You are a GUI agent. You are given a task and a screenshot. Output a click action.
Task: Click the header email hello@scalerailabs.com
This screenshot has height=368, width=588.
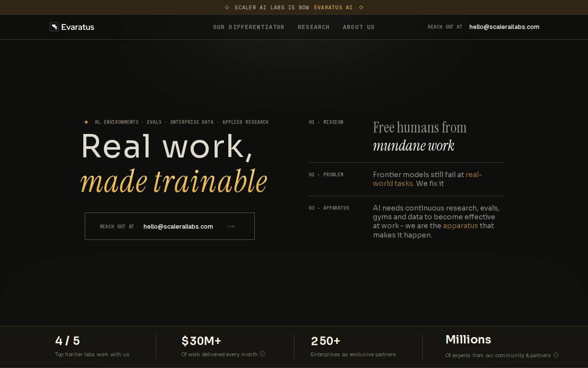click(x=504, y=27)
